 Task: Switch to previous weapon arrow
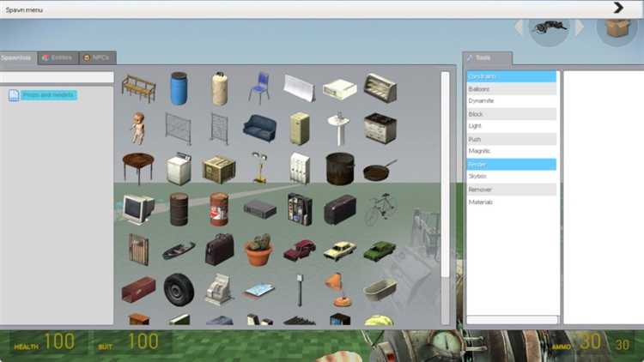pos(519,27)
